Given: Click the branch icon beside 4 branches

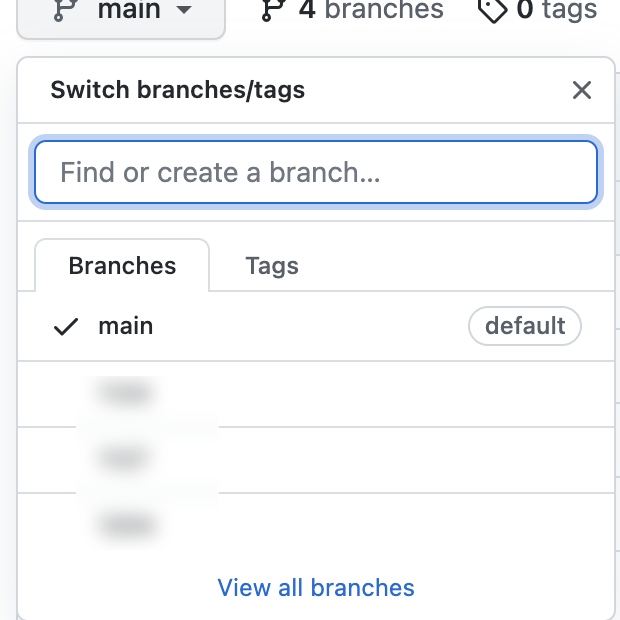Looking at the screenshot, I should click(274, 9).
